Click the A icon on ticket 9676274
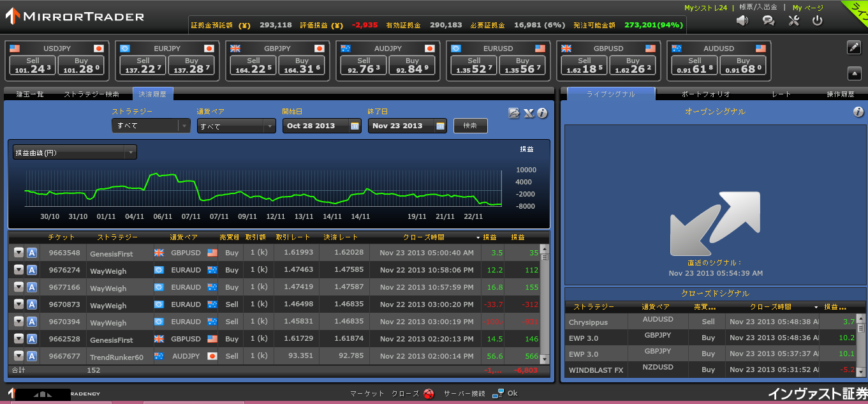Image resolution: width=868 pixels, height=404 pixels. click(x=32, y=270)
